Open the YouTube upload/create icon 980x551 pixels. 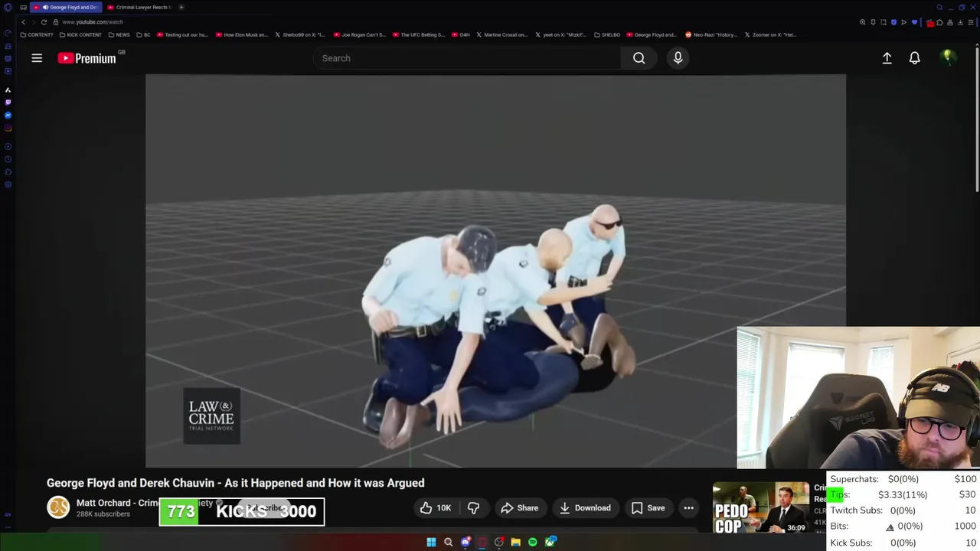click(887, 58)
